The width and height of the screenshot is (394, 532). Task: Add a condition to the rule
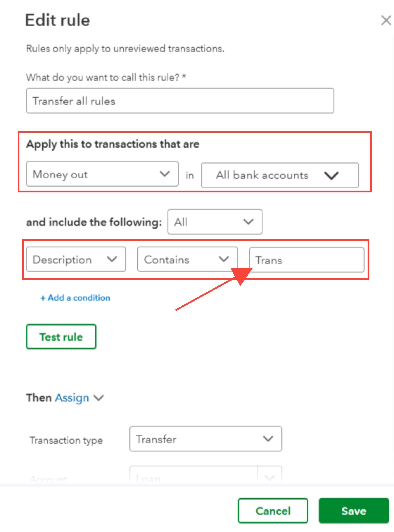(75, 298)
